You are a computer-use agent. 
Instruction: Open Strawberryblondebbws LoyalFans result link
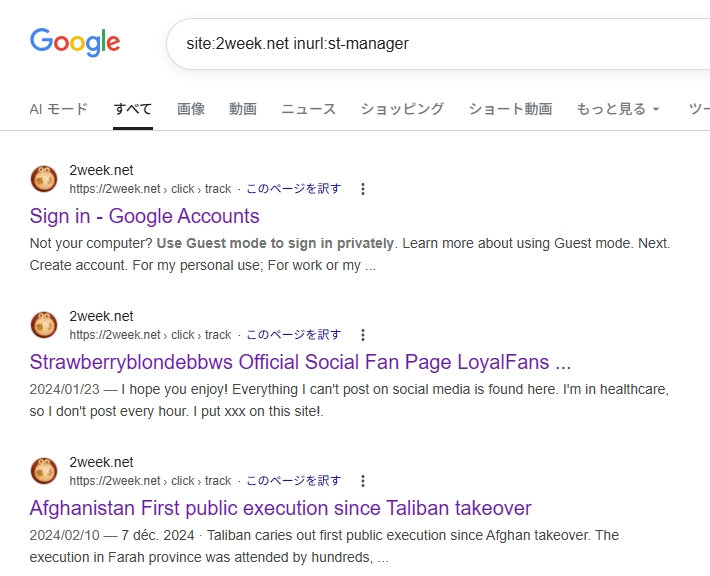click(x=300, y=362)
